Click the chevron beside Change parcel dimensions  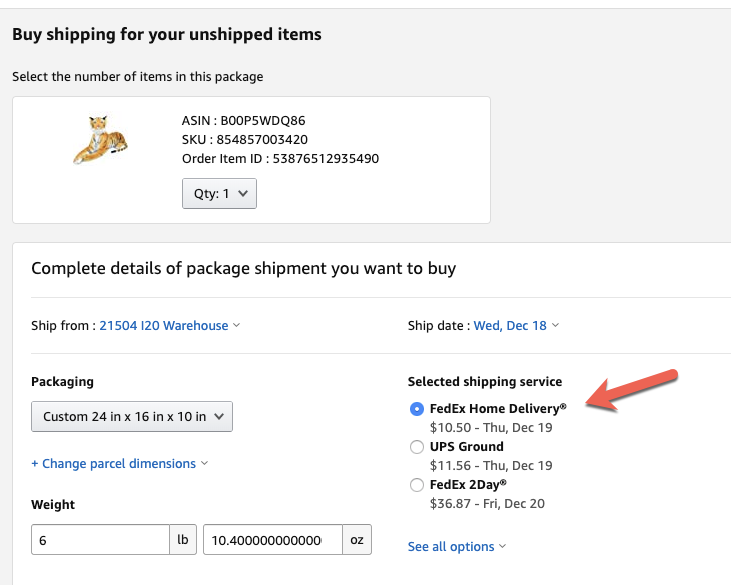[204, 463]
